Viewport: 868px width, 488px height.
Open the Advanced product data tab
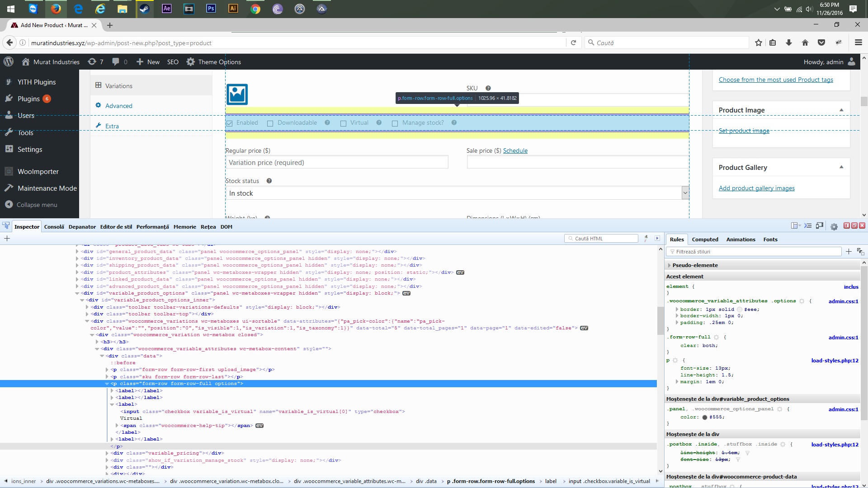[119, 106]
